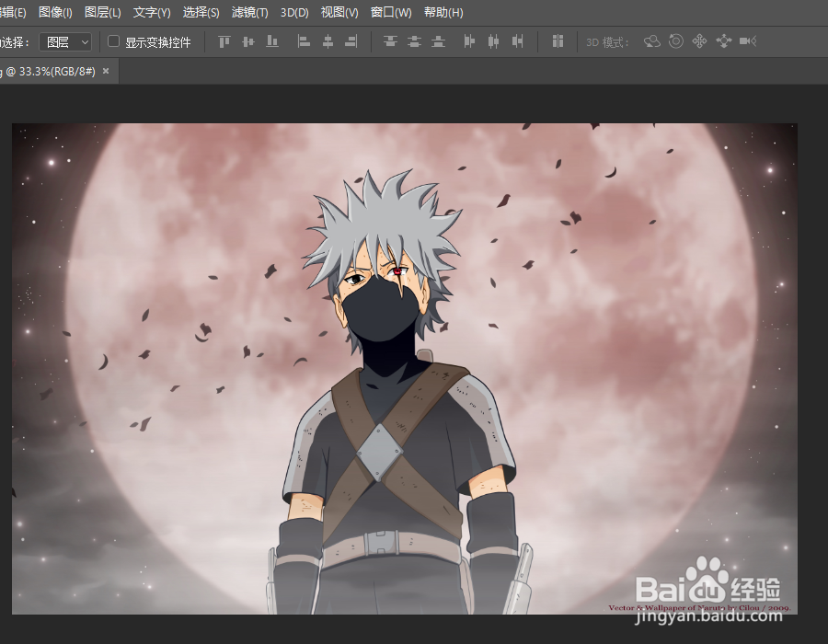Open the 3D(D) menu
Image resolution: width=828 pixels, height=644 pixels.
pyautogui.click(x=294, y=12)
